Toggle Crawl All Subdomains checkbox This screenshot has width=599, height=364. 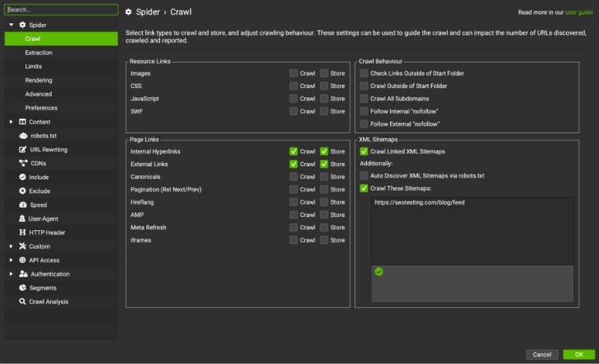(364, 99)
